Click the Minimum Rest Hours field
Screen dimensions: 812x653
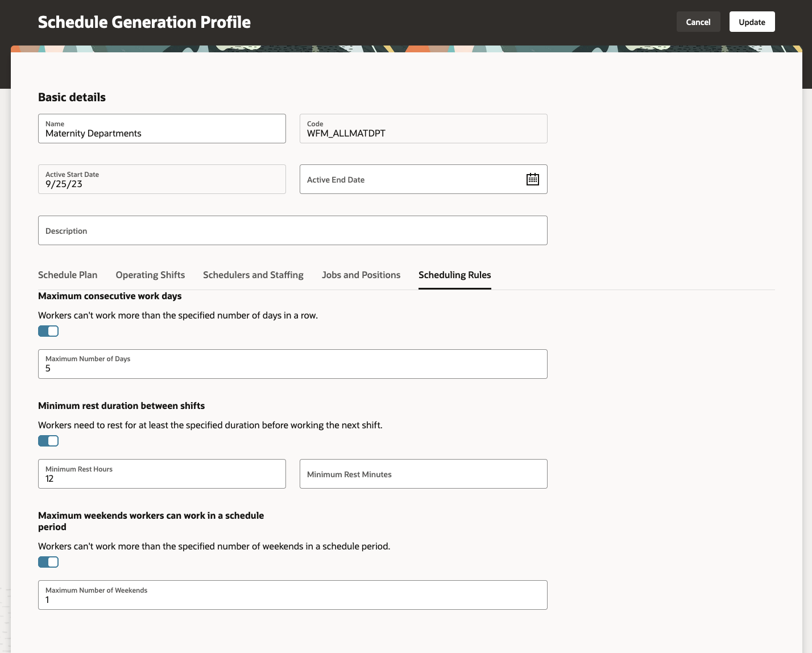[x=162, y=474]
